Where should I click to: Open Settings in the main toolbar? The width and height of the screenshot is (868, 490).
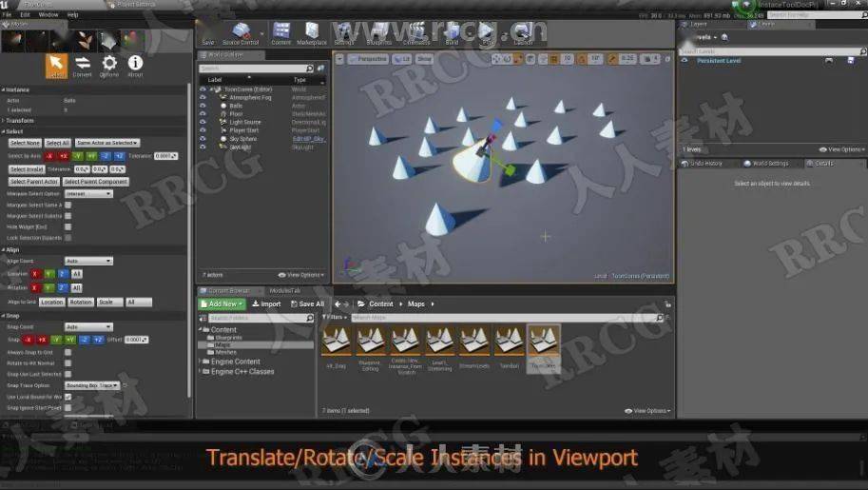click(344, 34)
